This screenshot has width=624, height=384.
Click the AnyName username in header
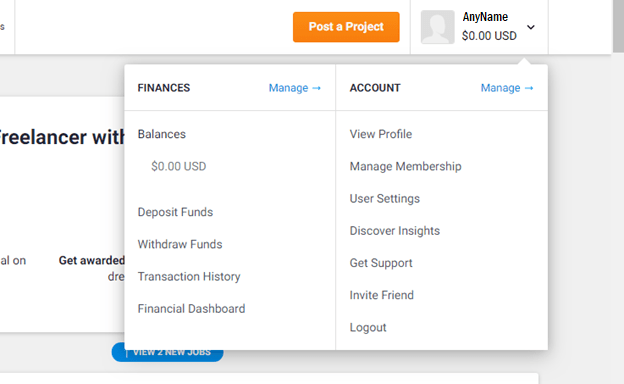pyautogui.click(x=485, y=17)
